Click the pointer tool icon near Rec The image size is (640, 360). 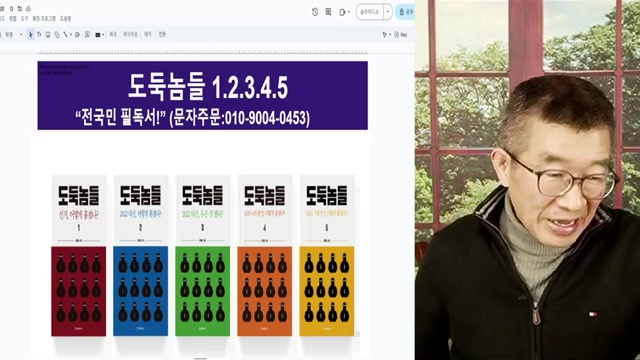(384, 35)
